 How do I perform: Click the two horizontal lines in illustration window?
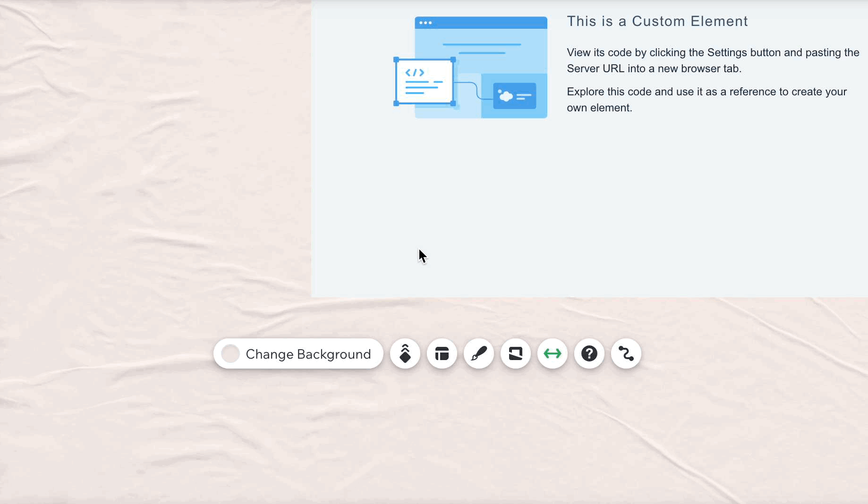[x=482, y=49]
